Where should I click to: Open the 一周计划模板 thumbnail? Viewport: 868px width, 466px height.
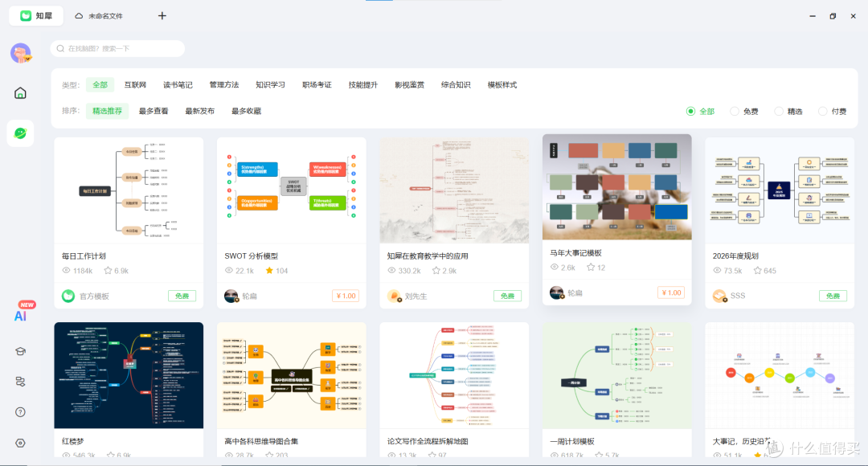click(616, 375)
